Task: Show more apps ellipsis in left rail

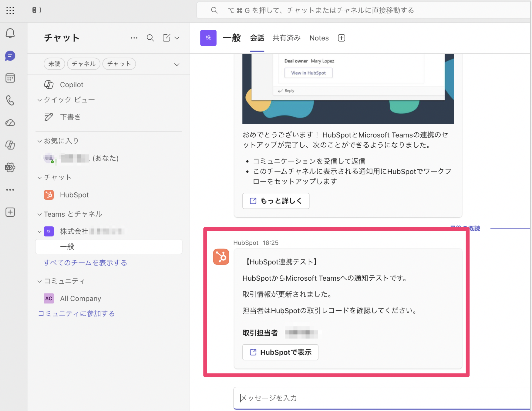Action: pos(10,190)
